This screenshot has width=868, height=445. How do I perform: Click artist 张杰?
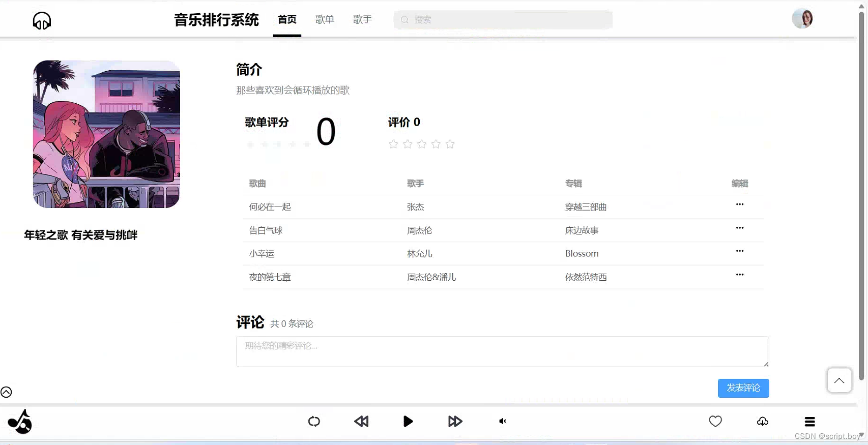click(x=416, y=207)
